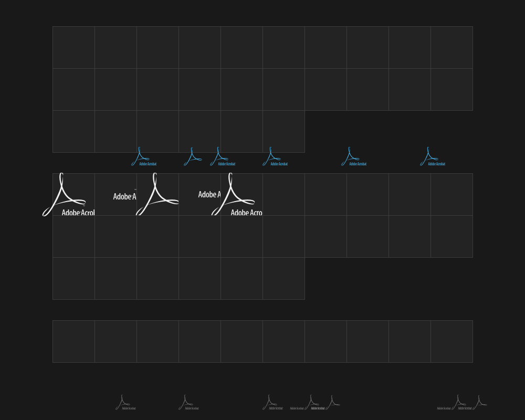The image size is (525, 420).
Task: Click the rightmost small gray Acrobat logo
Action: tap(480, 403)
